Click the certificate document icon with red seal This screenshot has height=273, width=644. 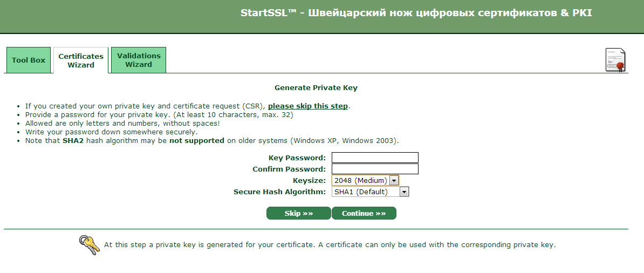(615, 60)
